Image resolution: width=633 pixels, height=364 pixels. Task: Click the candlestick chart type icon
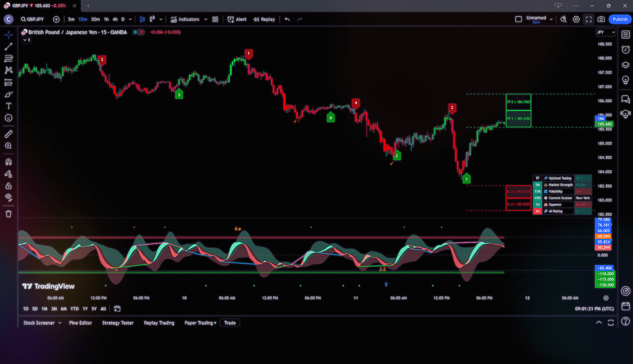point(142,19)
